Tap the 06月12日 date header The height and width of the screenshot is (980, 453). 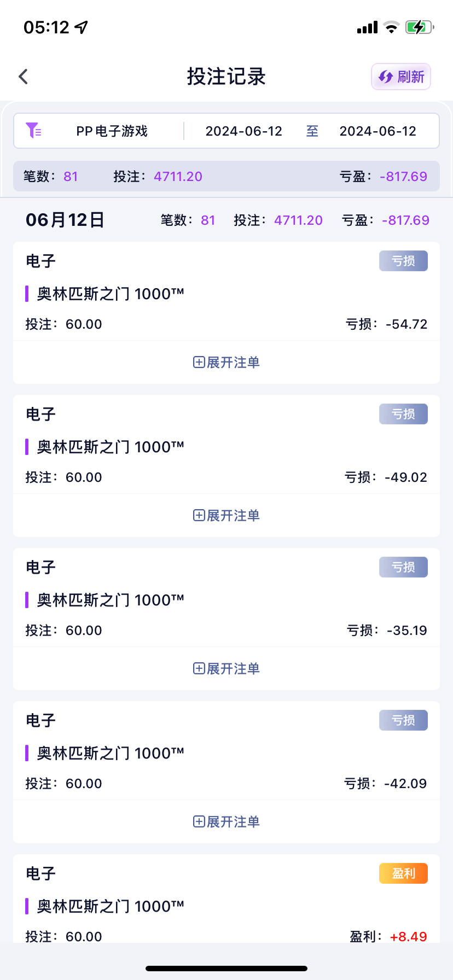point(65,220)
